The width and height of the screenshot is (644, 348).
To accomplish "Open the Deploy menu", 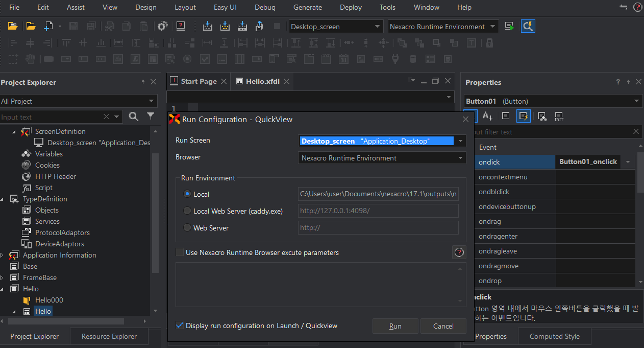I will coord(351,7).
